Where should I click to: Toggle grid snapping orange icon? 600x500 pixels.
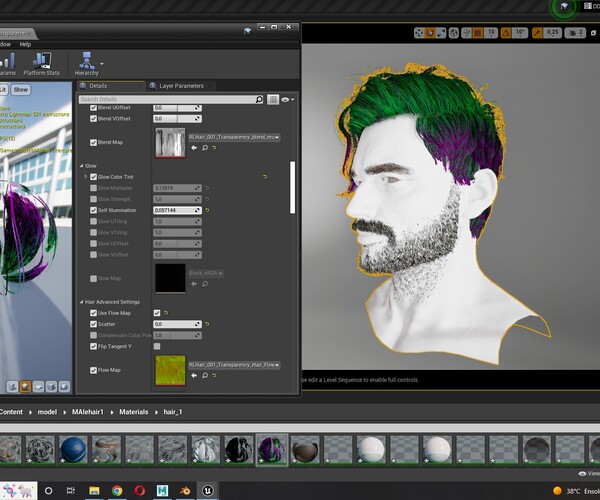pyautogui.click(x=478, y=33)
